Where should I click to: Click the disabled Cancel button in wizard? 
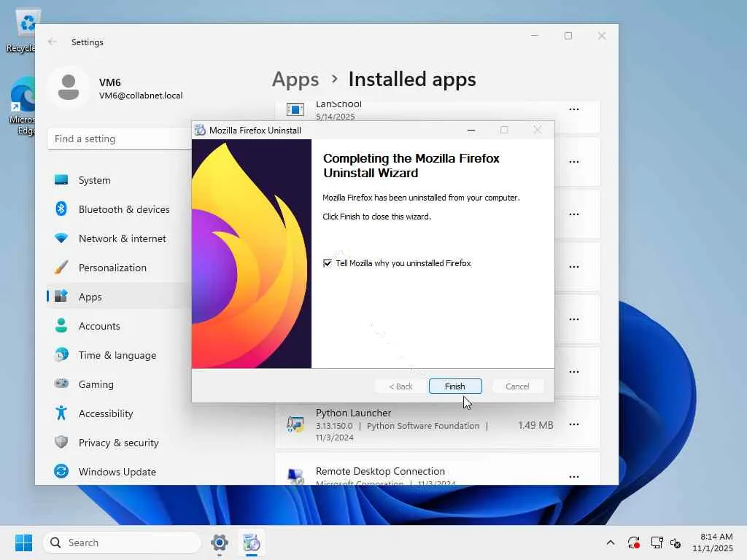pos(517,386)
